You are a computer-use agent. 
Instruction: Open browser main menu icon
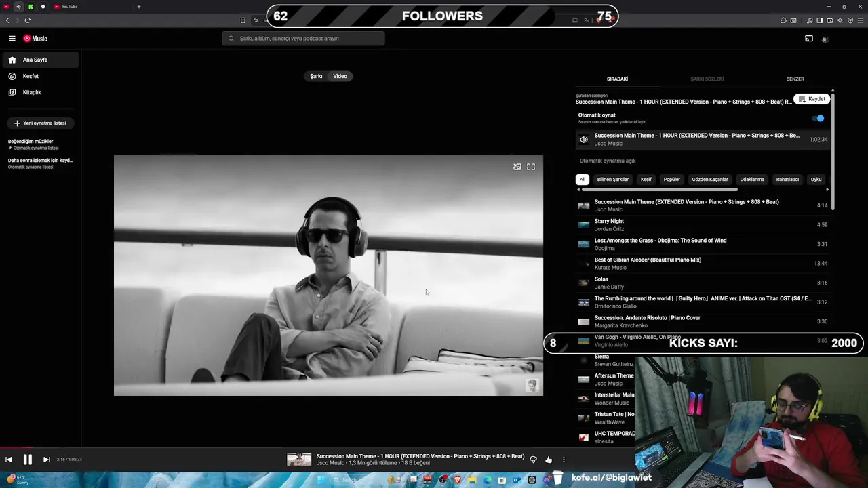click(x=861, y=20)
